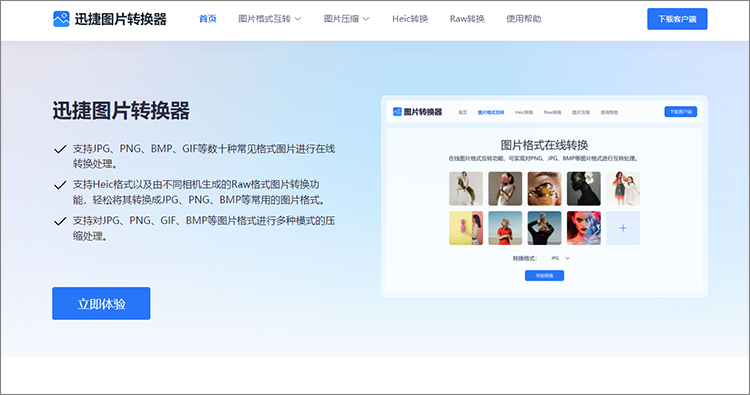Click the 开始转换 button in preview
Screen dimensions: 750x395
(x=544, y=275)
